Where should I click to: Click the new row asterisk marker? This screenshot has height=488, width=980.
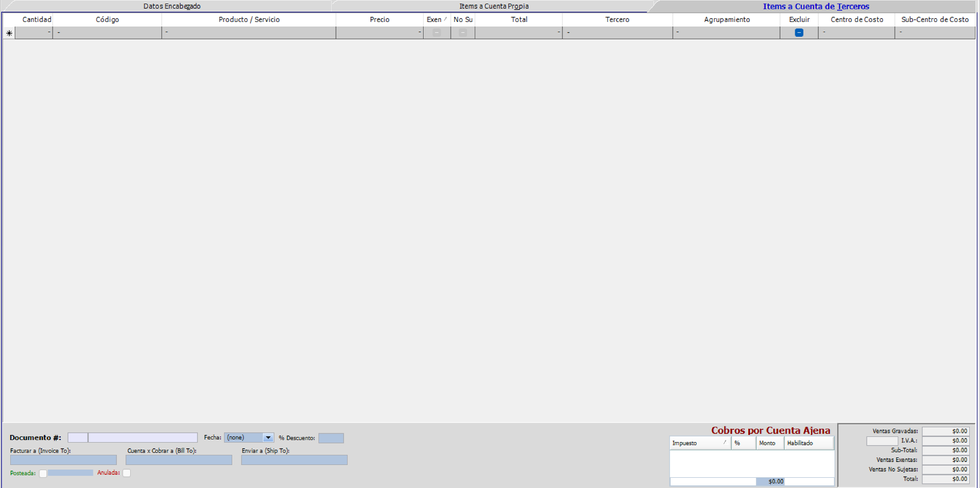click(x=9, y=33)
